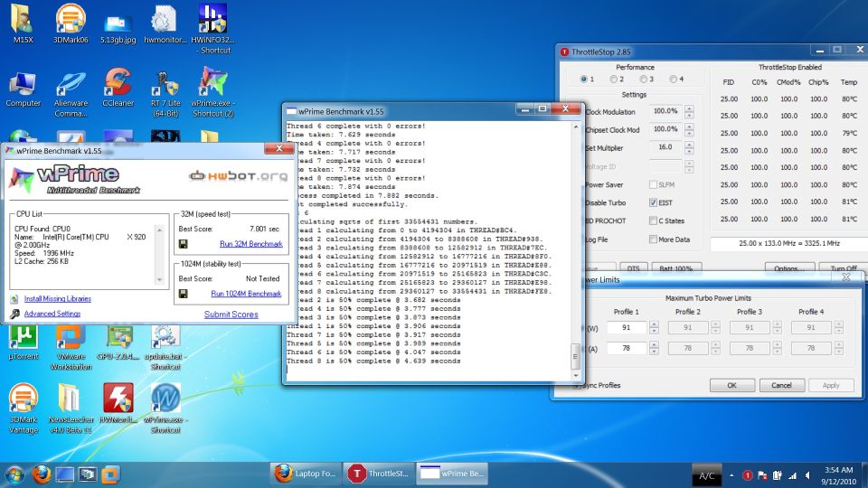This screenshot has height=488, width=868.
Task: Click the CPU List scroll down arrow
Action: [160, 280]
